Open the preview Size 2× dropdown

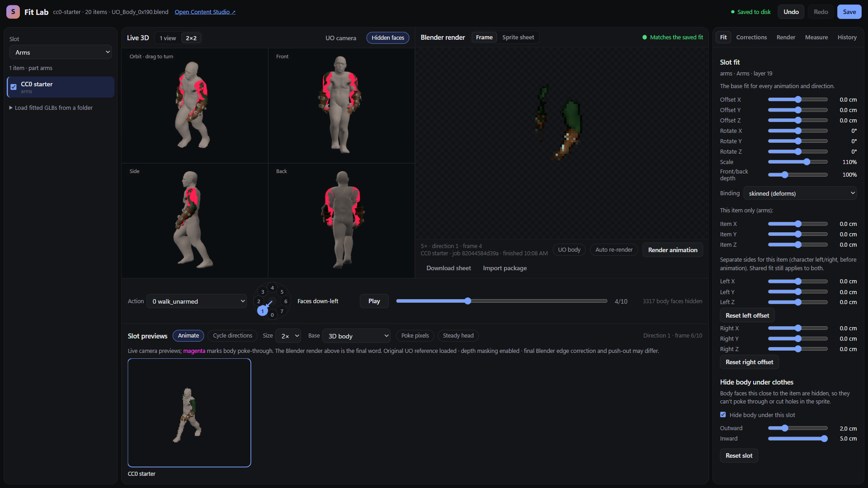(x=288, y=336)
